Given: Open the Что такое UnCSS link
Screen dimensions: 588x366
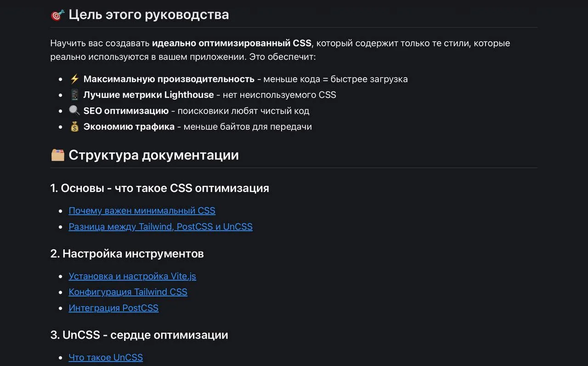Looking at the screenshot, I should (x=106, y=358).
